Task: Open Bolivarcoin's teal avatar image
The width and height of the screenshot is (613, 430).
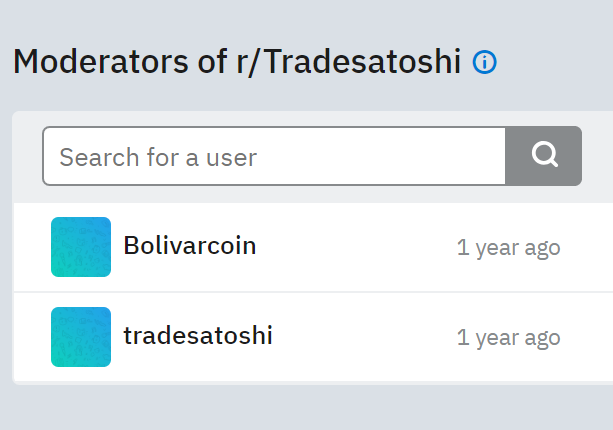Action: (81, 247)
